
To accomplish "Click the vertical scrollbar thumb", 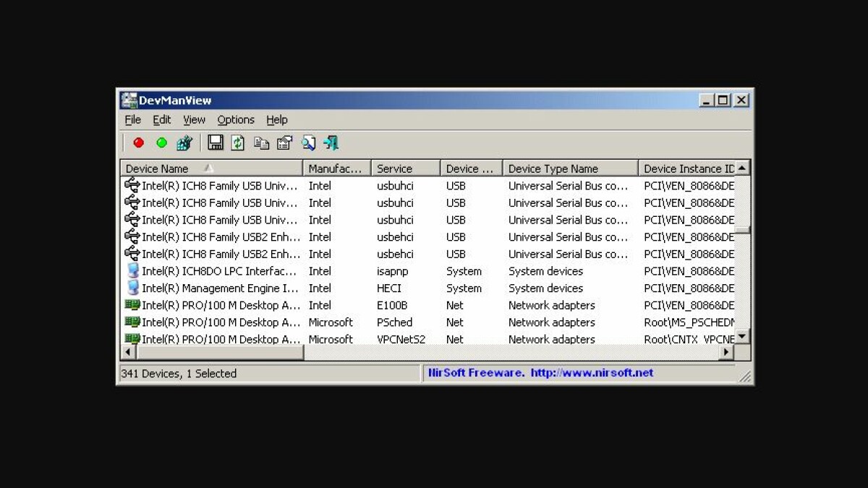I will [742, 229].
